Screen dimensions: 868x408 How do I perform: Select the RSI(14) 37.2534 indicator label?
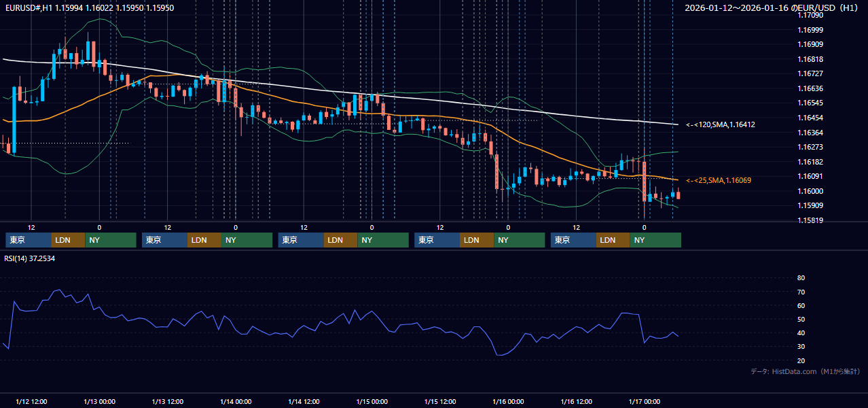(x=30, y=259)
